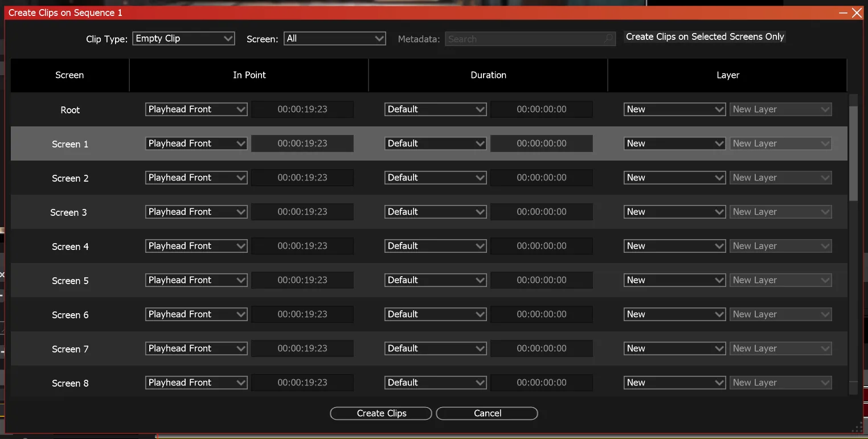Image resolution: width=868 pixels, height=439 pixels.
Task: Click the Cancel button
Action: click(487, 413)
